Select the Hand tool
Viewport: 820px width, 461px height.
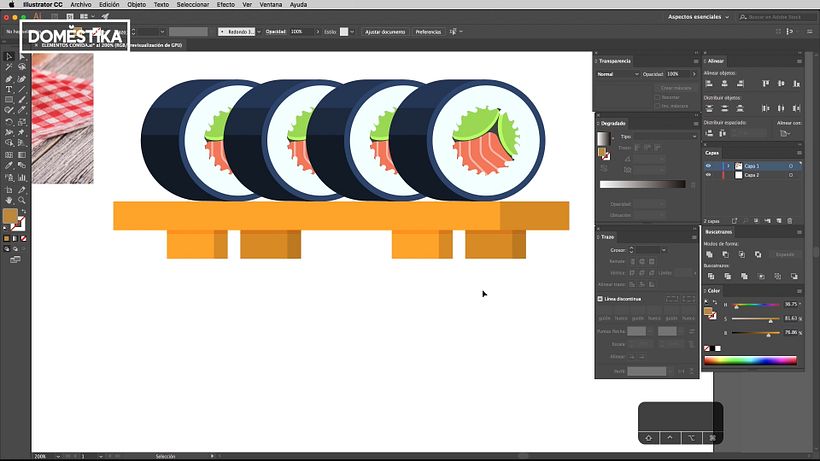[9, 188]
